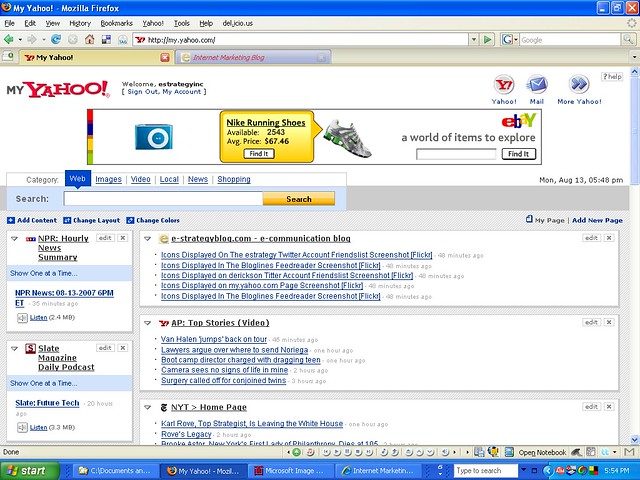Screen dimensions: 640x480
Task: Open the Mail envelope icon
Action: point(537,84)
